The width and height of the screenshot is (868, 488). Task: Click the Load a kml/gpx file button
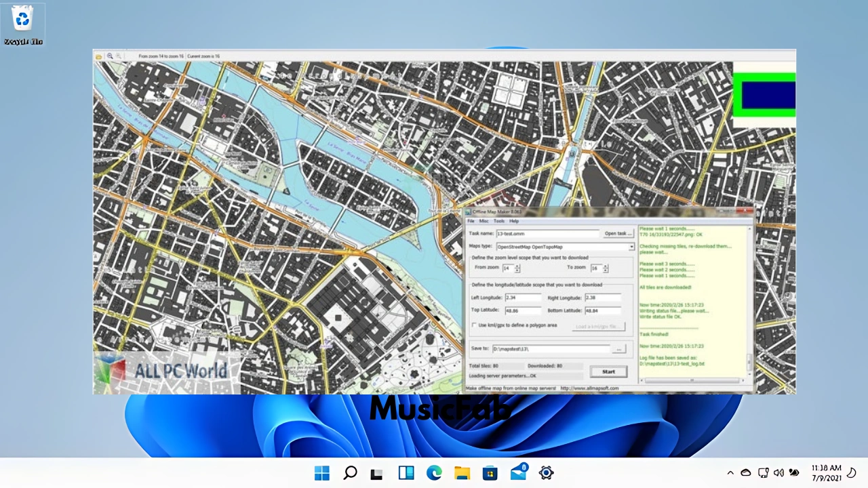[599, 327]
